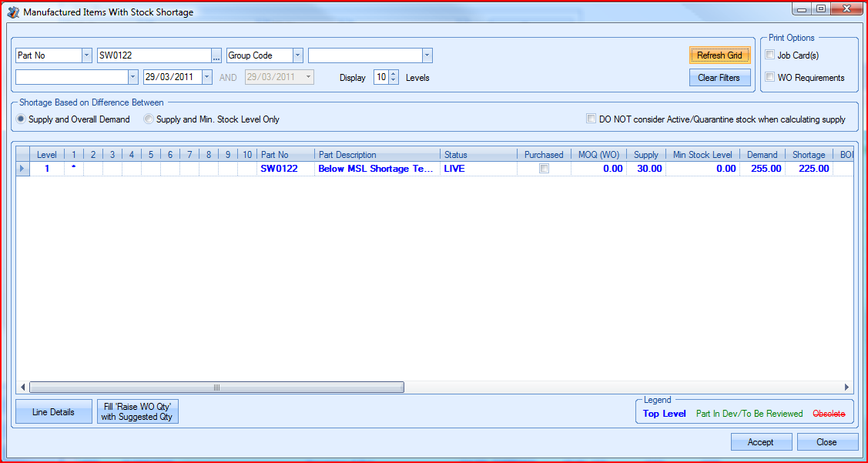Click the horizontal scrollbar's right arrow
The height and width of the screenshot is (463, 868).
point(846,388)
